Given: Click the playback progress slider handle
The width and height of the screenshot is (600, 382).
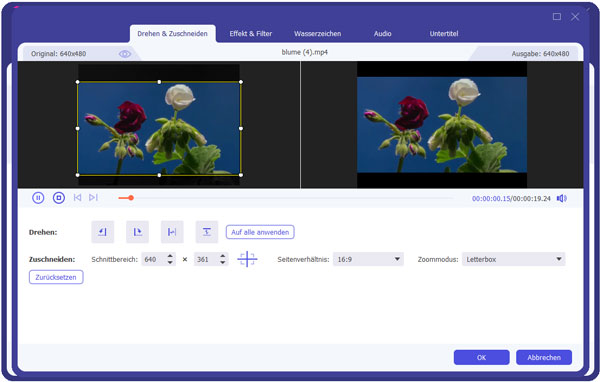Looking at the screenshot, I should click(x=131, y=198).
